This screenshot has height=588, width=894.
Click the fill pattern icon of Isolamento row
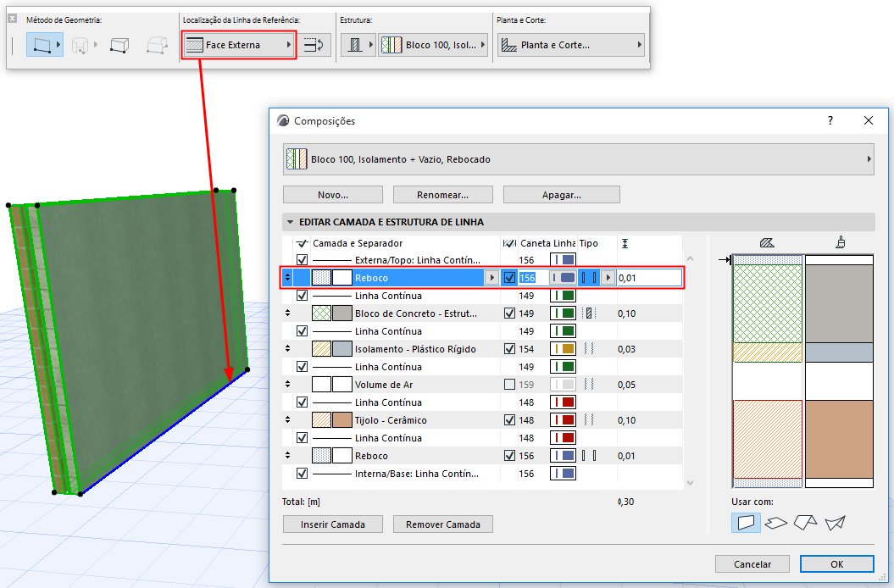(321, 349)
